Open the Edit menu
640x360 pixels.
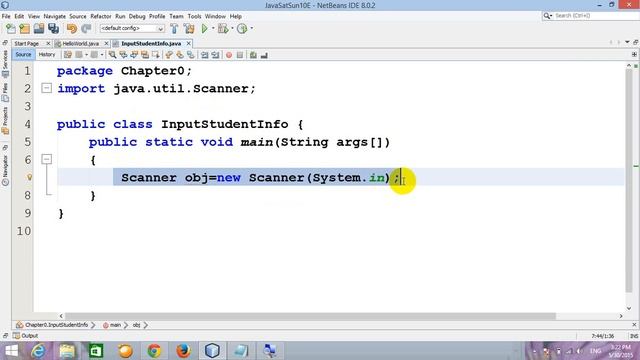(19, 16)
